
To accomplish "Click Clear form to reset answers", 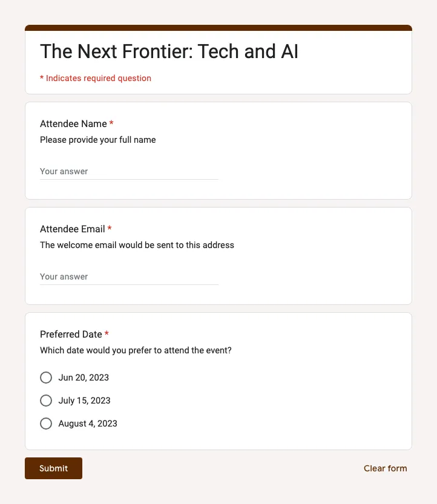I will tap(385, 468).
